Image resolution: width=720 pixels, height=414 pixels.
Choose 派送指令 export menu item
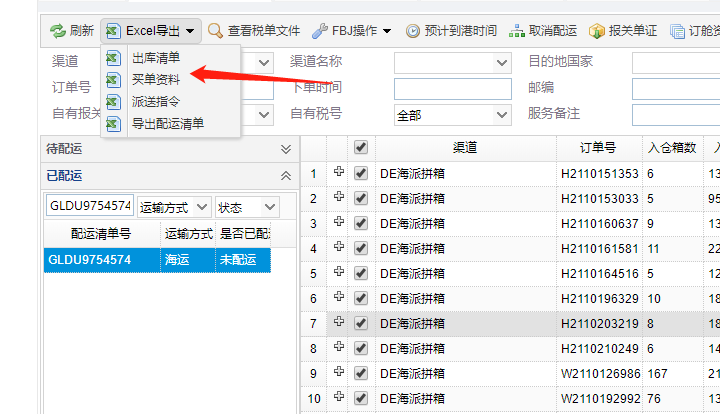click(x=156, y=101)
